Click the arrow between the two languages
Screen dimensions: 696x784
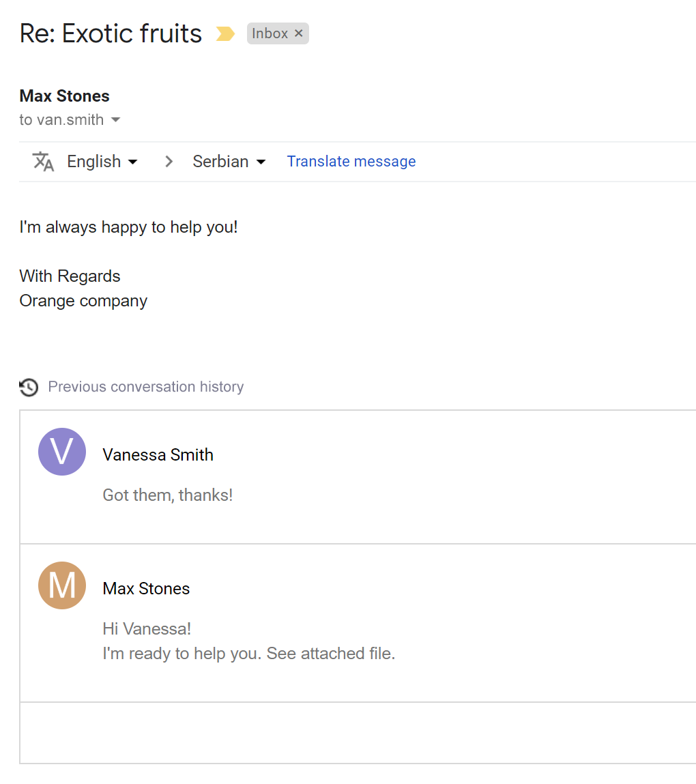coord(169,162)
